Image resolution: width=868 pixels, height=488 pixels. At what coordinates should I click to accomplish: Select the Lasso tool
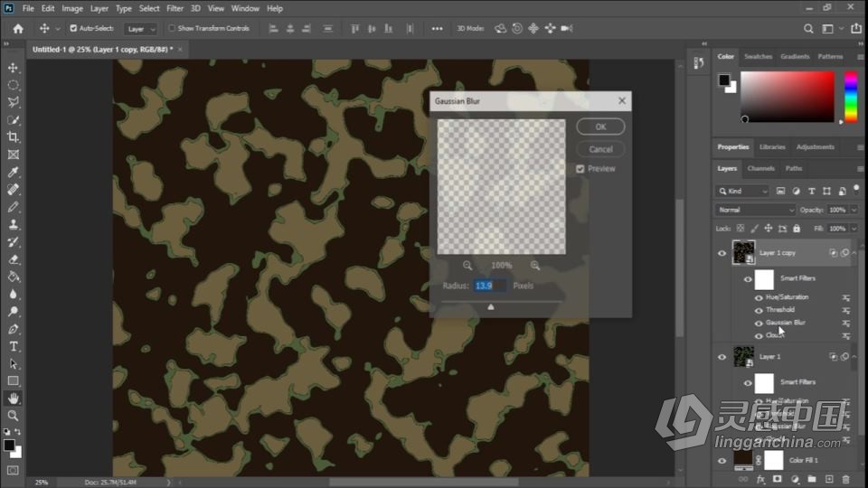coord(14,102)
